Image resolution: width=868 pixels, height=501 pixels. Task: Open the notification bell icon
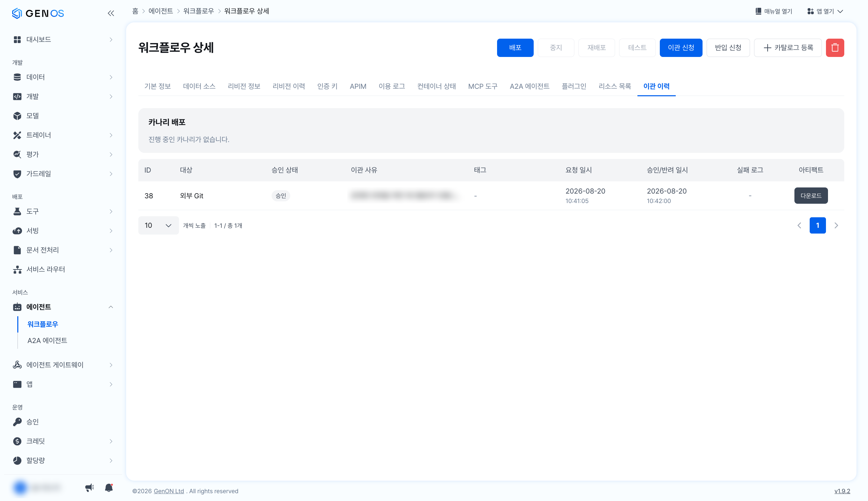[109, 487]
